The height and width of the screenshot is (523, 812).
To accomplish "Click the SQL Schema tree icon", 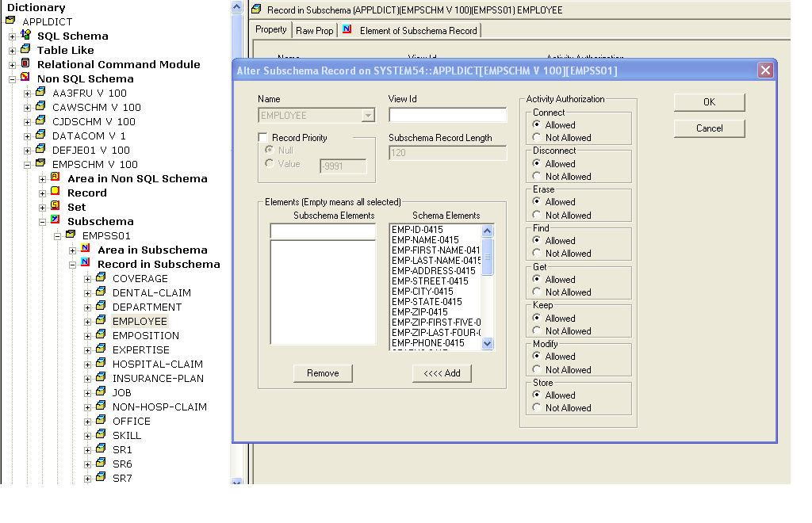I will (x=25, y=36).
